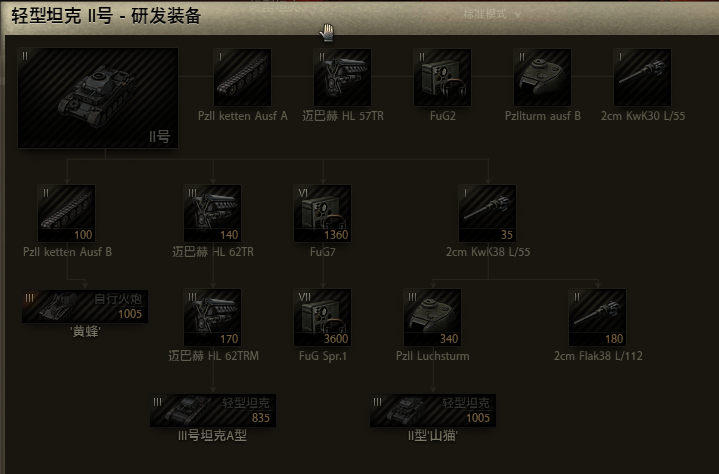Viewport: 719px width, 474px height.
Task: Select the 2cm KwK30 L/55 gun icon
Action: point(642,77)
